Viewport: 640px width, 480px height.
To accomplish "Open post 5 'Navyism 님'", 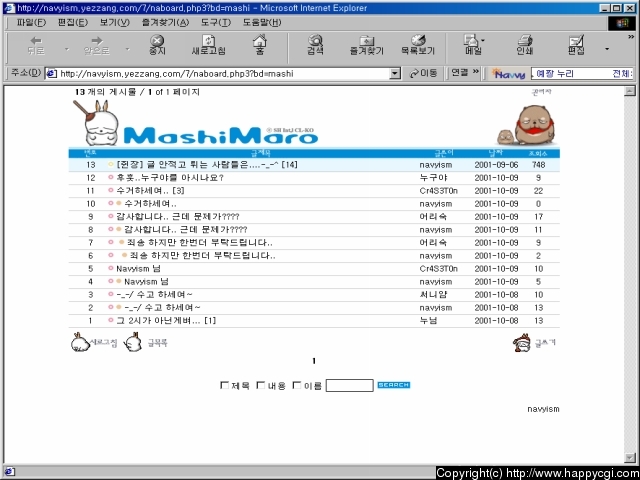I will (x=138, y=269).
